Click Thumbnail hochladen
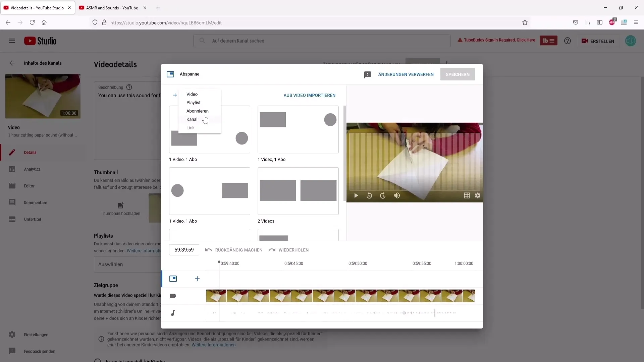644x362 pixels. click(120, 208)
